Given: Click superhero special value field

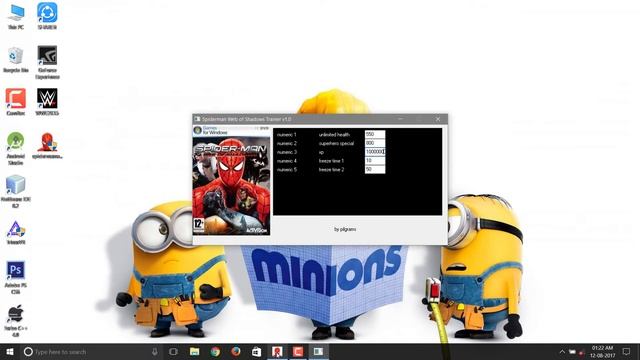Looking at the screenshot, I should pos(375,143).
